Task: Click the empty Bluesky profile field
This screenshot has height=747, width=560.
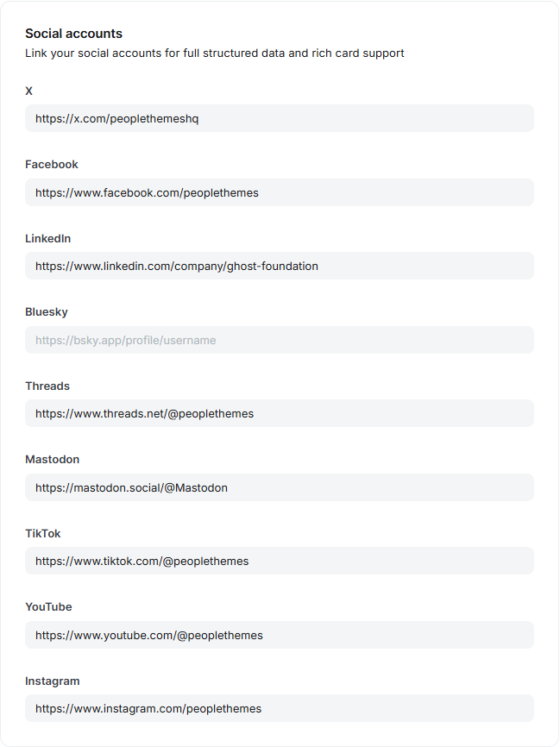Action: coord(280,340)
